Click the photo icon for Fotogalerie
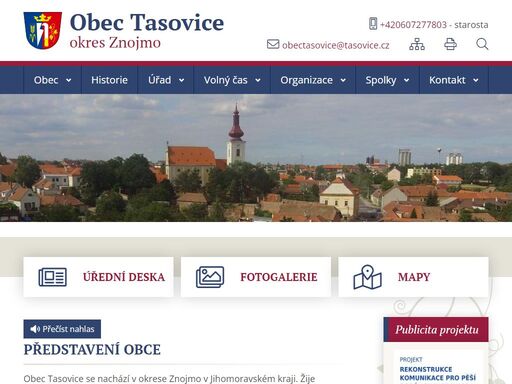Image resolution: width=512 pixels, height=384 pixels. point(210,277)
